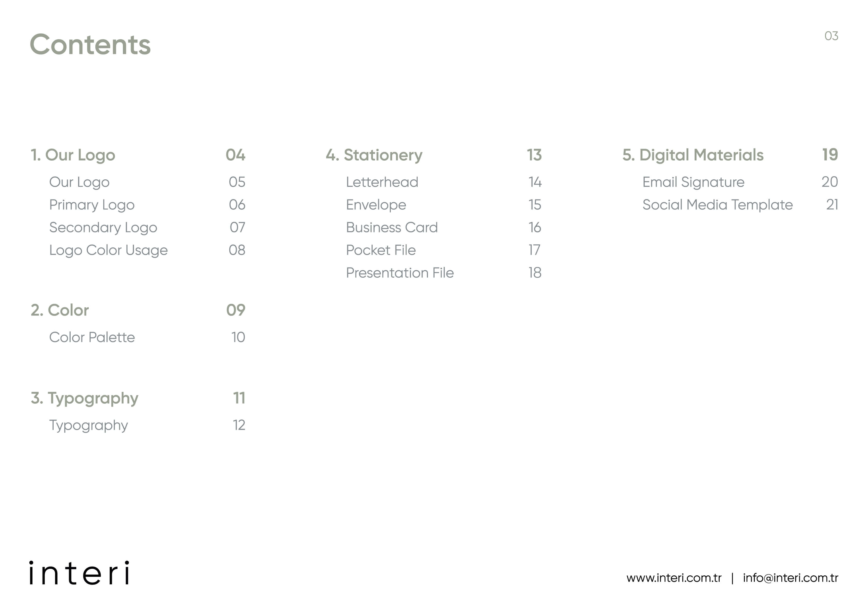The height and width of the screenshot is (614, 868).
Task: Select the Letterhead entry
Action: tap(382, 182)
